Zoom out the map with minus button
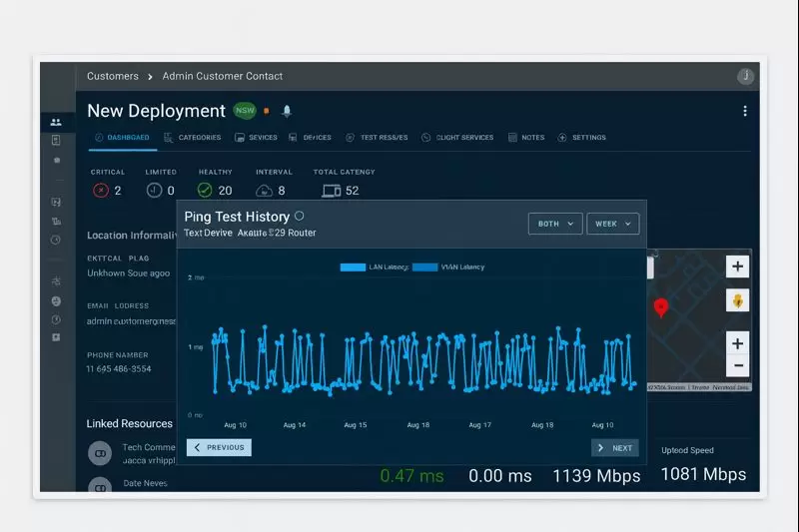This screenshot has width=799, height=532. 737,365
